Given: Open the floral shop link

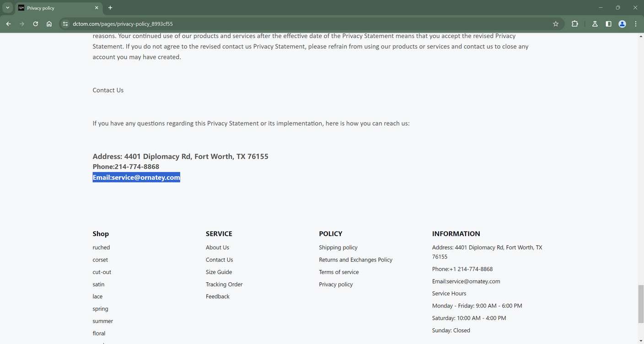Looking at the screenshot, I should pos(99,333).
